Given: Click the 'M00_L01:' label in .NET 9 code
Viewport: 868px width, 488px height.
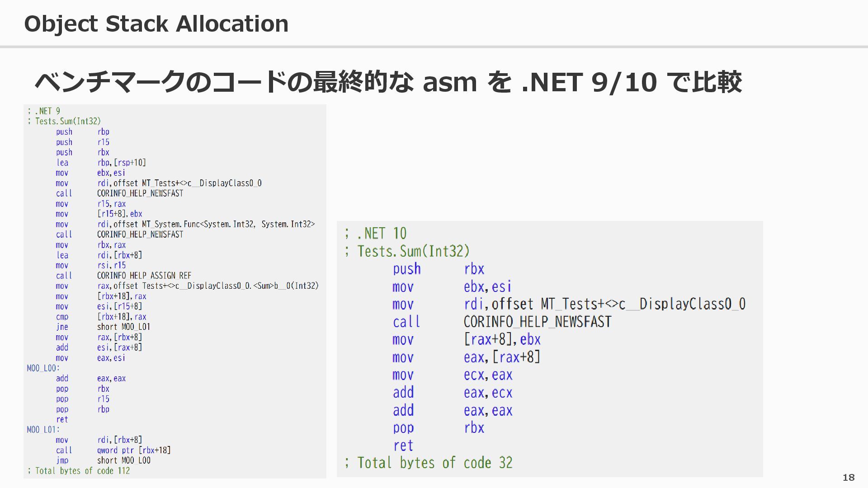Looking at the screenshot, I should (x=43, y=430).
